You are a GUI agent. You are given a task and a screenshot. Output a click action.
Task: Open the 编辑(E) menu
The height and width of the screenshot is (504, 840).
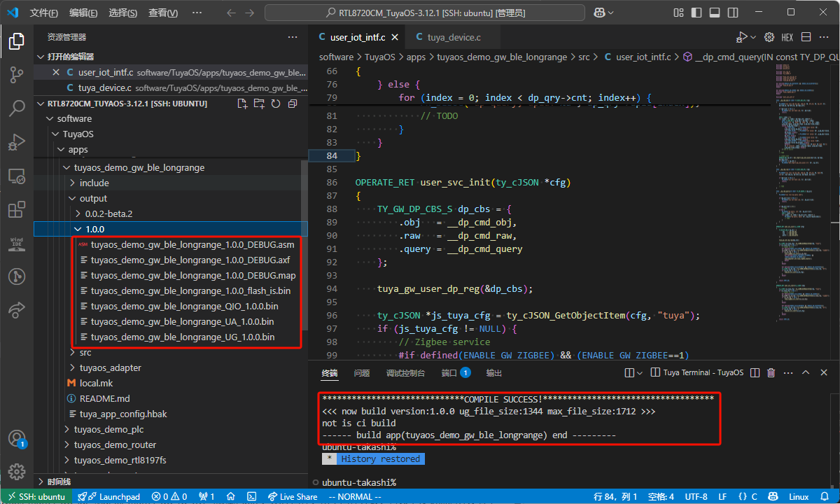(84, 13)
